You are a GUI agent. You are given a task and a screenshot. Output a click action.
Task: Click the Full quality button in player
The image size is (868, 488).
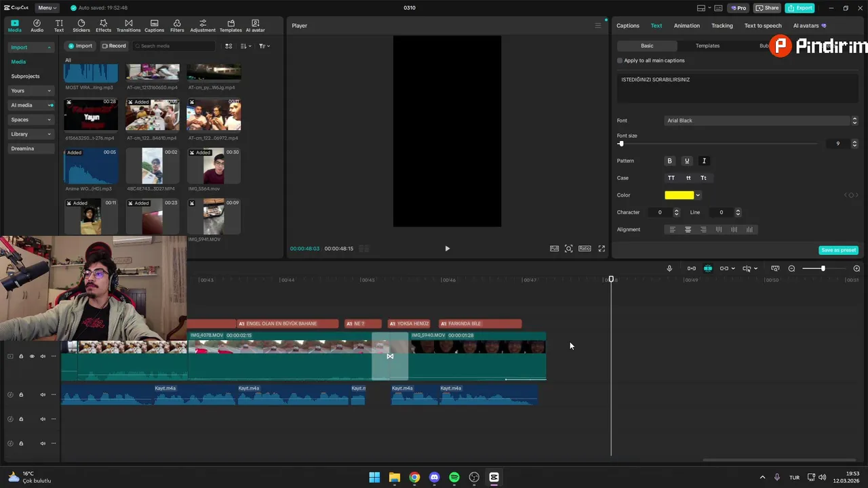pyautogui.click(x=554, y=249)
